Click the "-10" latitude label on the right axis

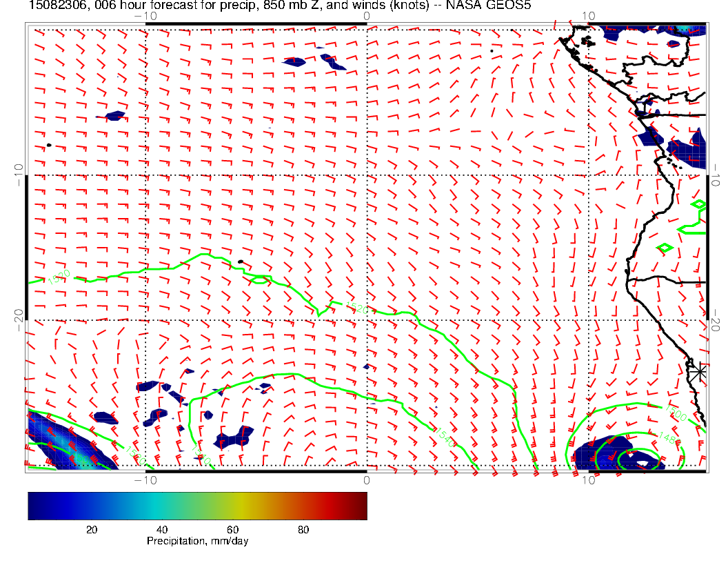(716, 175)
